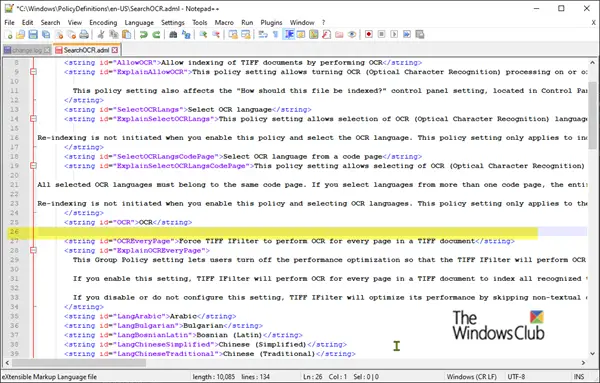
Task: Click the Copy toolbar icon
Action: tap(114, 34)
